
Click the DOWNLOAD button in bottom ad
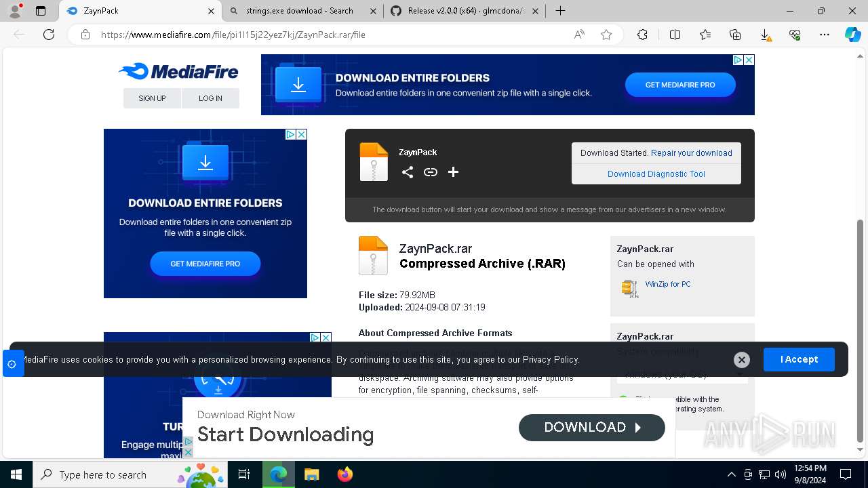[592, 428]
